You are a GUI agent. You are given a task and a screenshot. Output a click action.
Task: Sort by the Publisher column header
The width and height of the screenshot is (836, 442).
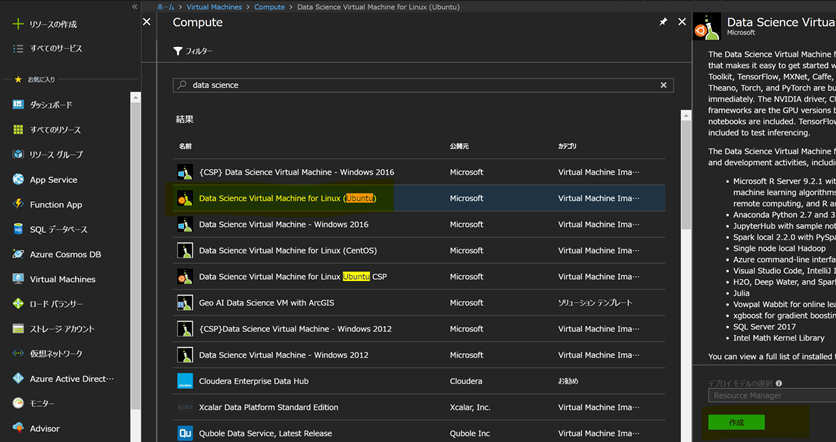[459, 146]
